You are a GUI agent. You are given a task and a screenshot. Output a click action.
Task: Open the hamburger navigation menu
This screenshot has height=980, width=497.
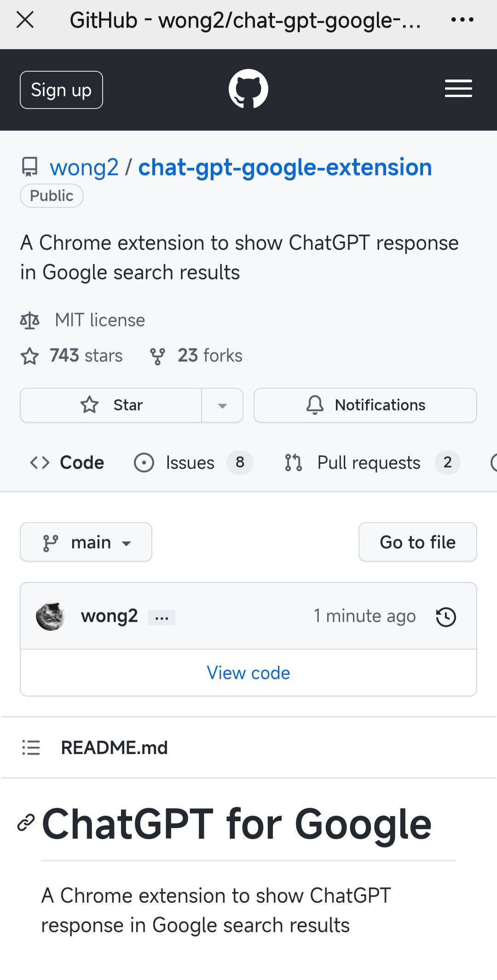(458, 89)
